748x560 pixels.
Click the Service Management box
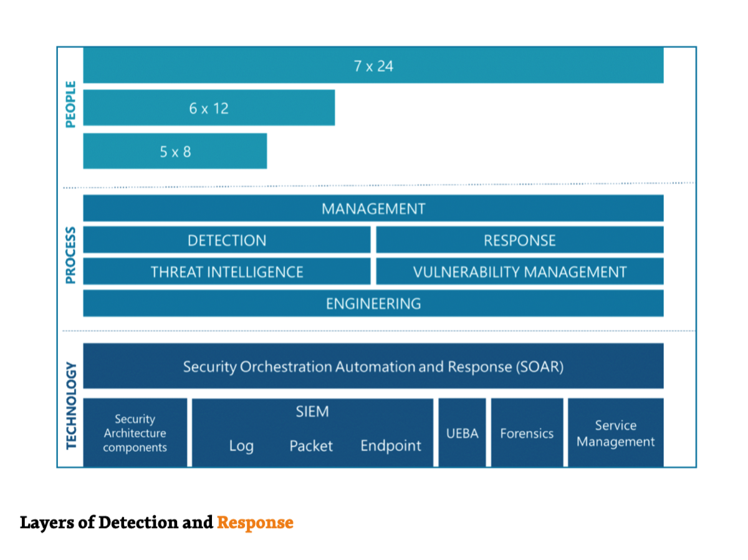(615, 433)
